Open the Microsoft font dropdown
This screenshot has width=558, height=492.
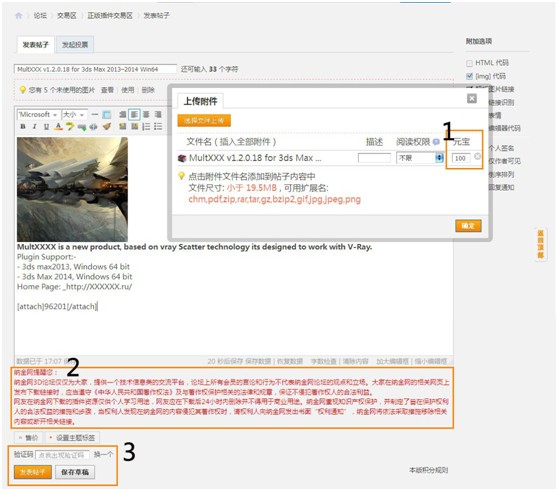[38, 115]
